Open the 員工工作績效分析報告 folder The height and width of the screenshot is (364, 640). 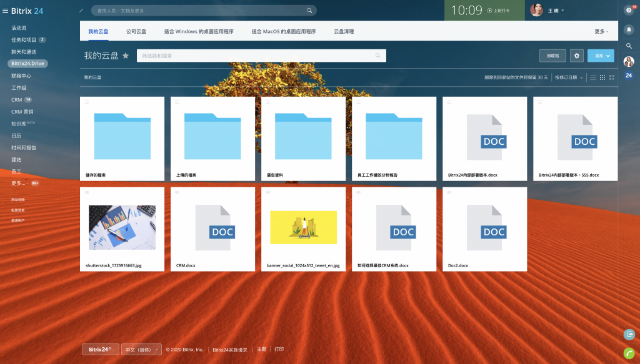(394, 136)
